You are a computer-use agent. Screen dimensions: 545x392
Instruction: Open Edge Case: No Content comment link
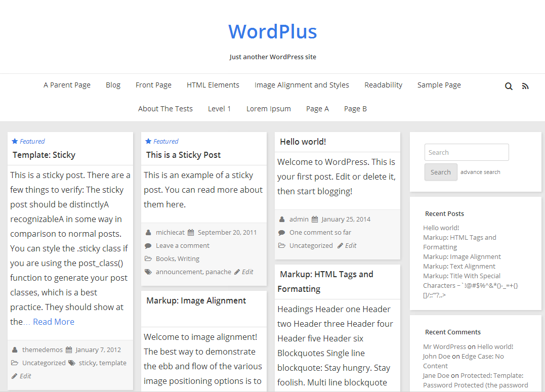464,361
